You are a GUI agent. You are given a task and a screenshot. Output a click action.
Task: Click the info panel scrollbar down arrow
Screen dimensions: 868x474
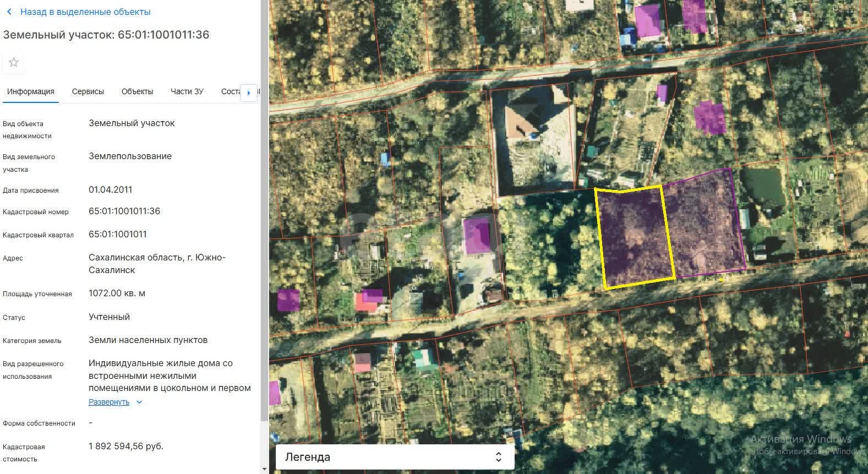[x=264, y=469]
